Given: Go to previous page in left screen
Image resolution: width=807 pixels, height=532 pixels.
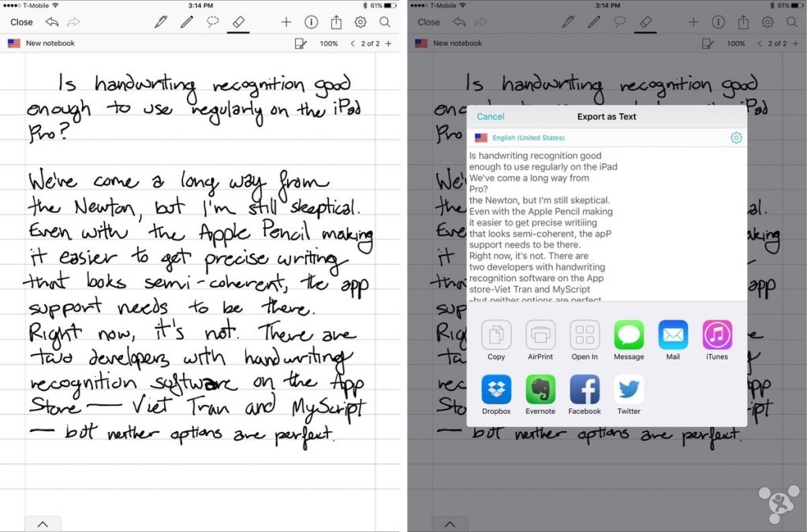Looking at the screenshot, I should [353, 43].
